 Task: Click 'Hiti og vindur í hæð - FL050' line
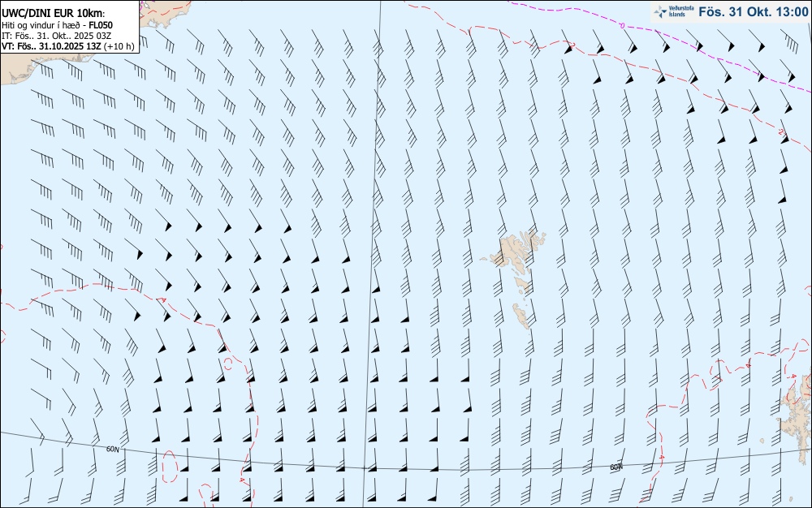click(57, 25)
